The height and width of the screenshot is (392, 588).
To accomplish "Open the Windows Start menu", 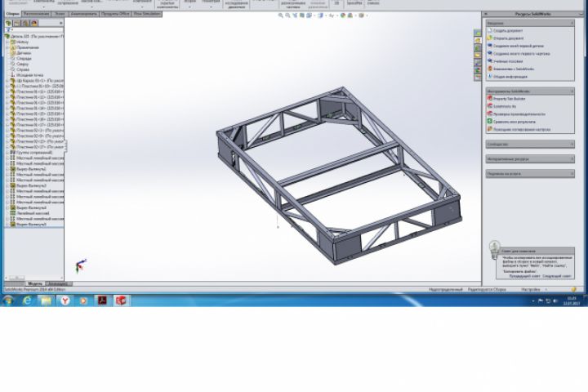I will (7, 301).
